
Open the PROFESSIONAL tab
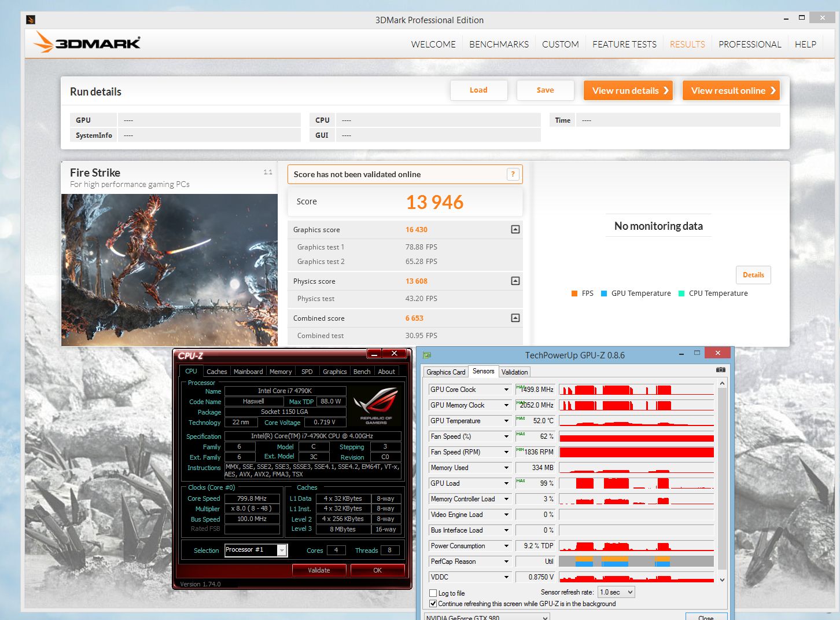(750, 44)
